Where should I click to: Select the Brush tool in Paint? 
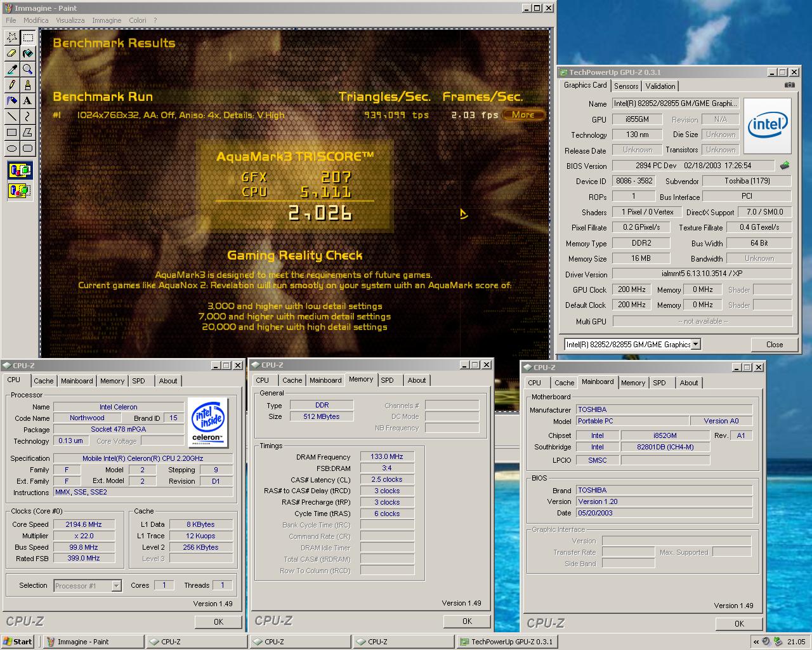point(27,85)
